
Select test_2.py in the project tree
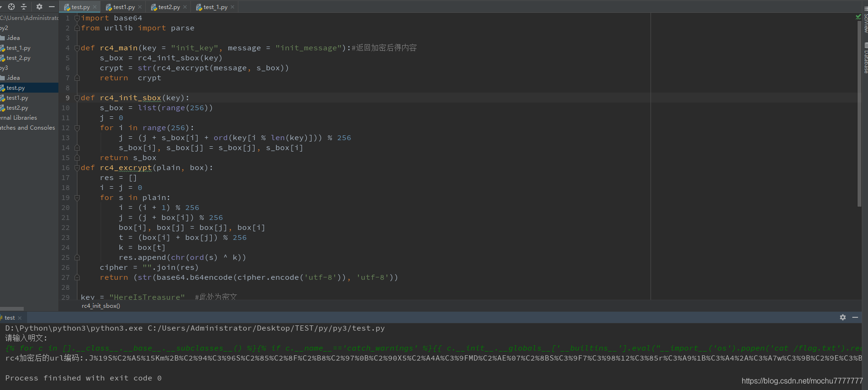point(19,58)
